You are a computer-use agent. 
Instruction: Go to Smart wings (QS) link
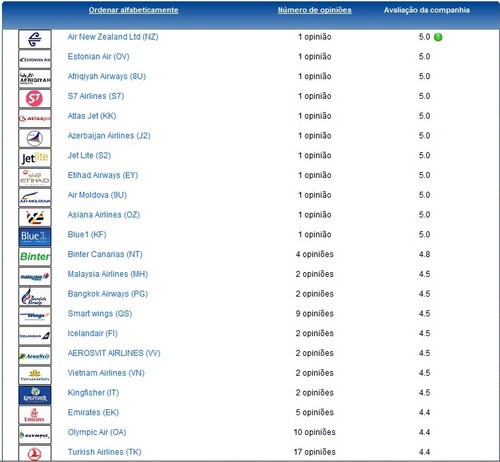point(100,314)
